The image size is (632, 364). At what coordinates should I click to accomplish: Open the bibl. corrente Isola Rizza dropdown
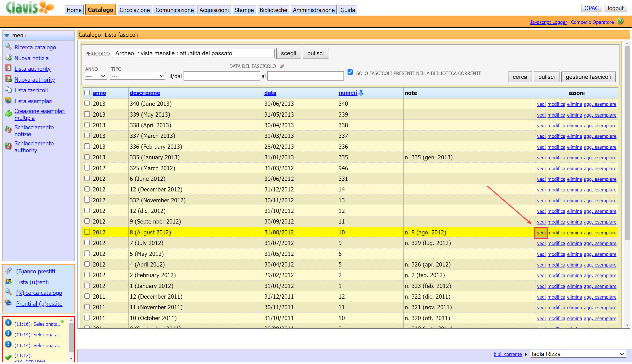pyautogui.click(x=577, y=354)
